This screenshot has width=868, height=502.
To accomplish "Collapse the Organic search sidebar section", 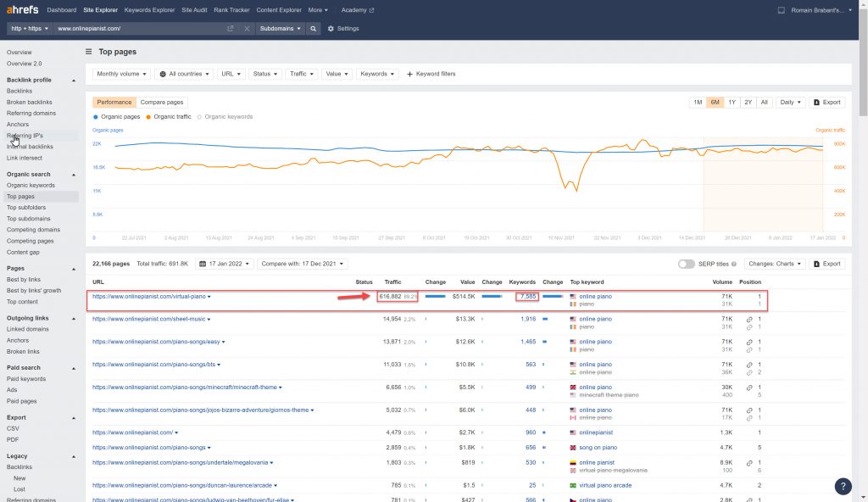I will pyautogui.click(x=74, y=175).
